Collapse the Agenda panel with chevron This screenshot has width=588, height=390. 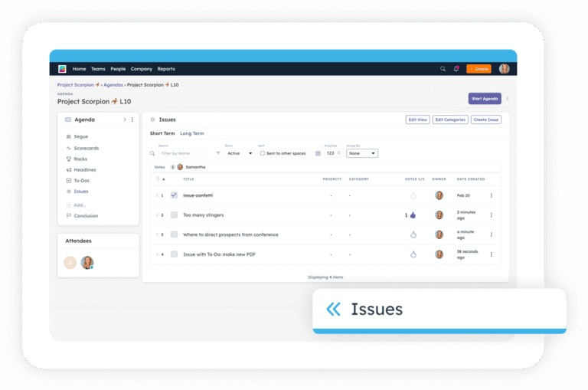point(125,120)
